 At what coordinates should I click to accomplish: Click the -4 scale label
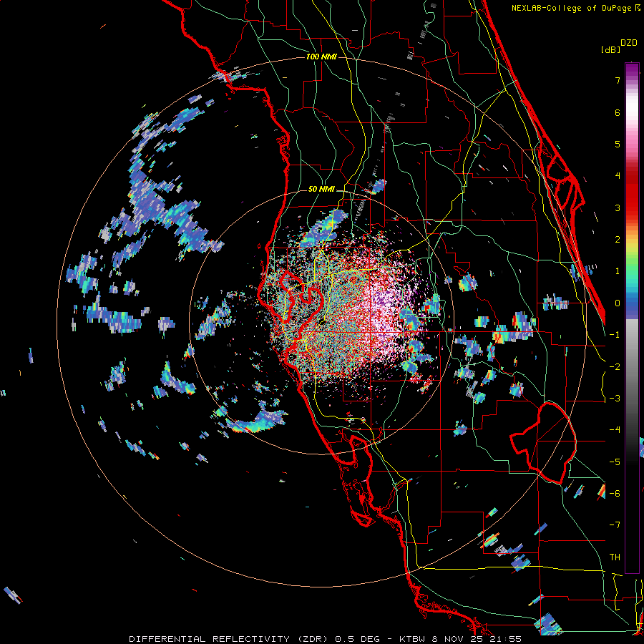[615, 430]
